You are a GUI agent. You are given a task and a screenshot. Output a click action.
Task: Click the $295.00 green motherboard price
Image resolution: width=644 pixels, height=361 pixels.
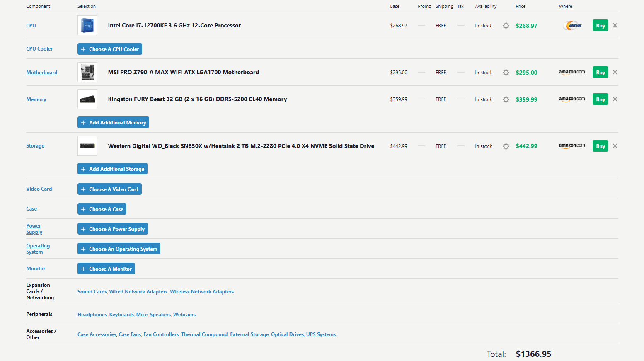click(526, 73)
